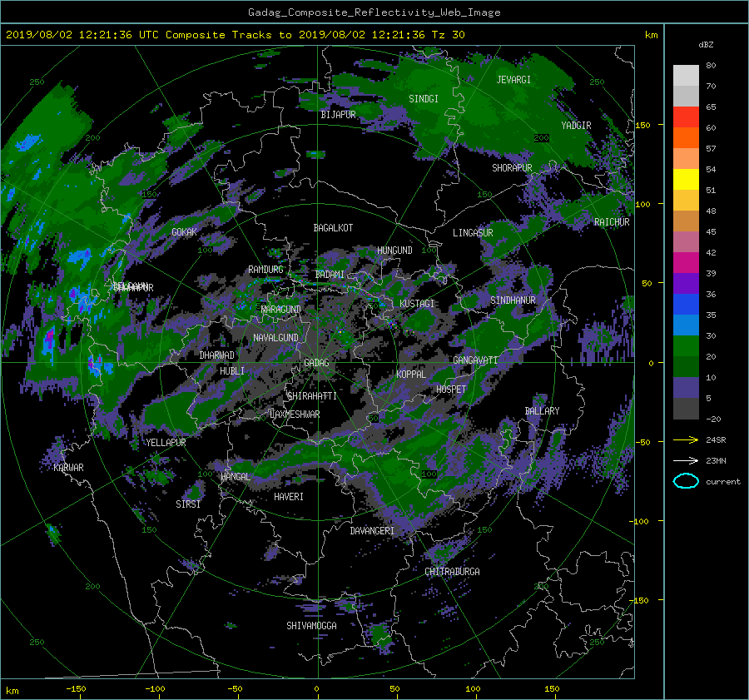Click the BIJAPUR city label
749x700 pixels.
click(338, 115)
